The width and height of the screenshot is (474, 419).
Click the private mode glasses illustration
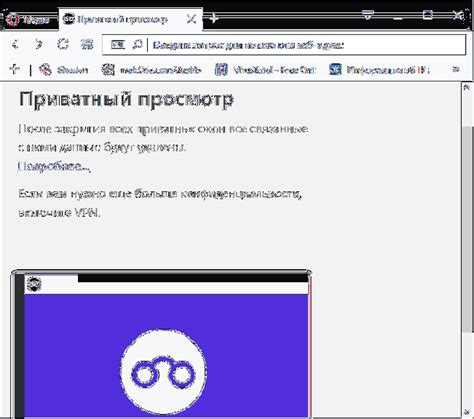pos(163,372)
